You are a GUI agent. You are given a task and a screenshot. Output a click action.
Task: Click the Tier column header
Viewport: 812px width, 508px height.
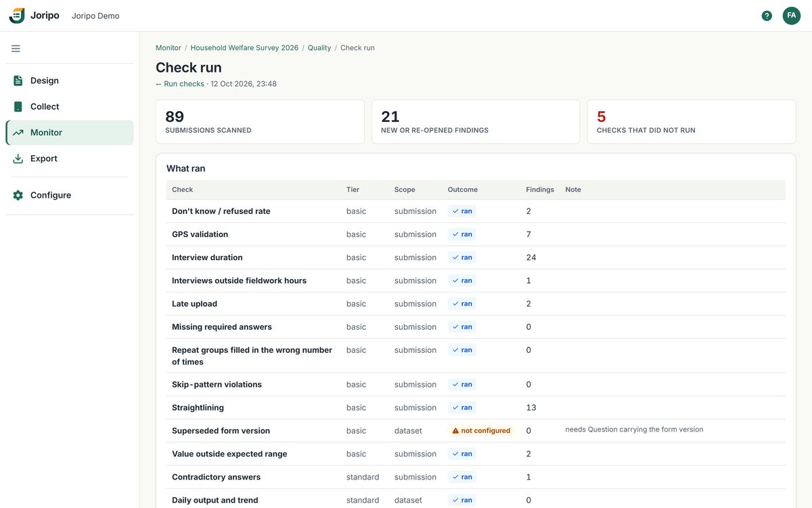tap(353, 190)
